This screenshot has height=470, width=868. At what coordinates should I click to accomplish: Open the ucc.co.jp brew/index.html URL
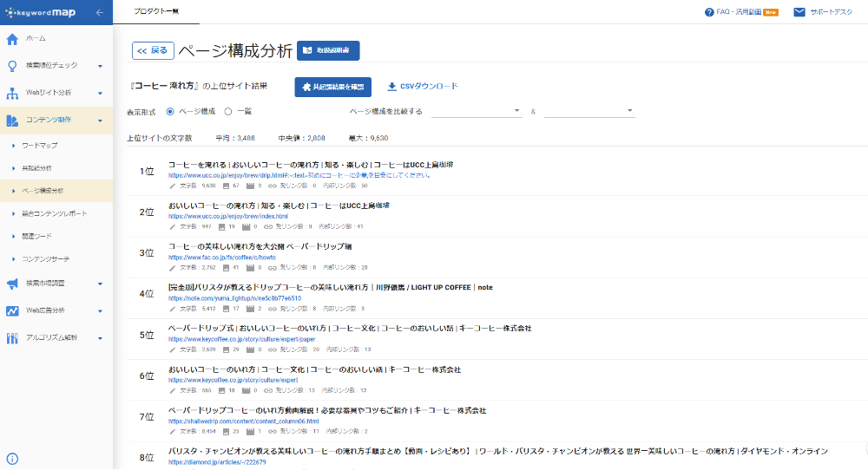click(228, 216)
